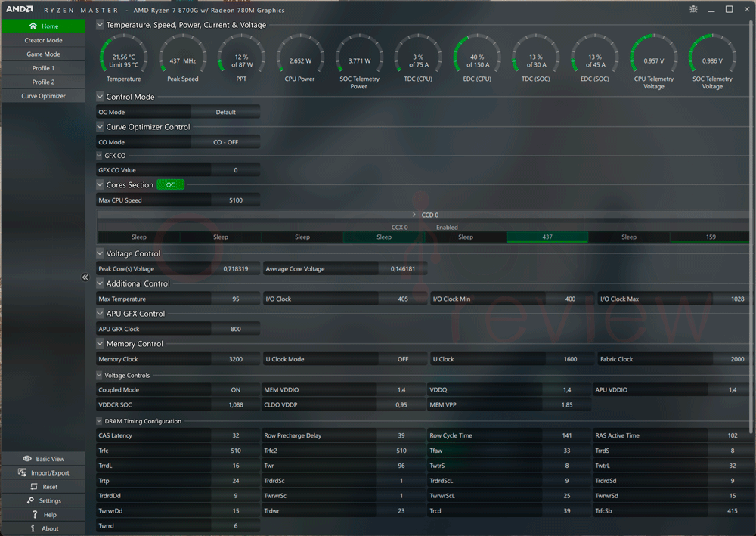Image resolution: width=756 pixels, height=536 pixels.
Task: Open the Home tab icon
Action: tap(33, 26)
